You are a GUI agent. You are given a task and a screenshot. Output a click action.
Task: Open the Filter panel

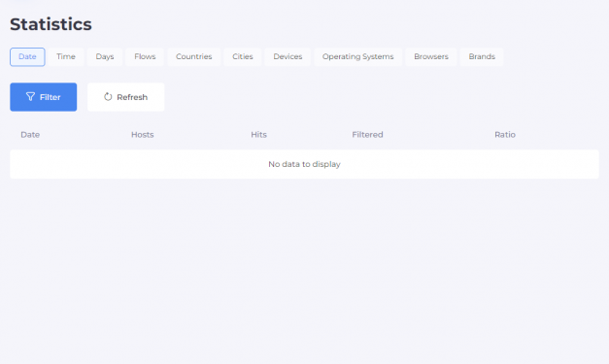click(44, 97)
